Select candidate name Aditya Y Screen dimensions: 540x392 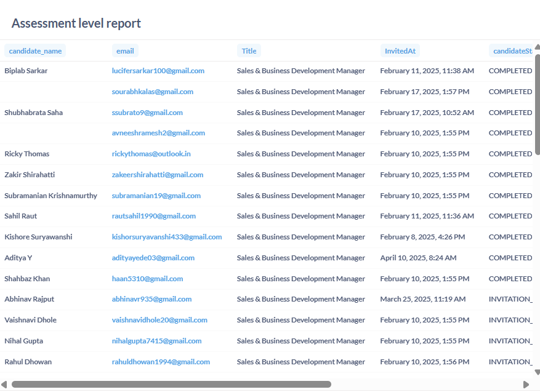pos(18,258)
